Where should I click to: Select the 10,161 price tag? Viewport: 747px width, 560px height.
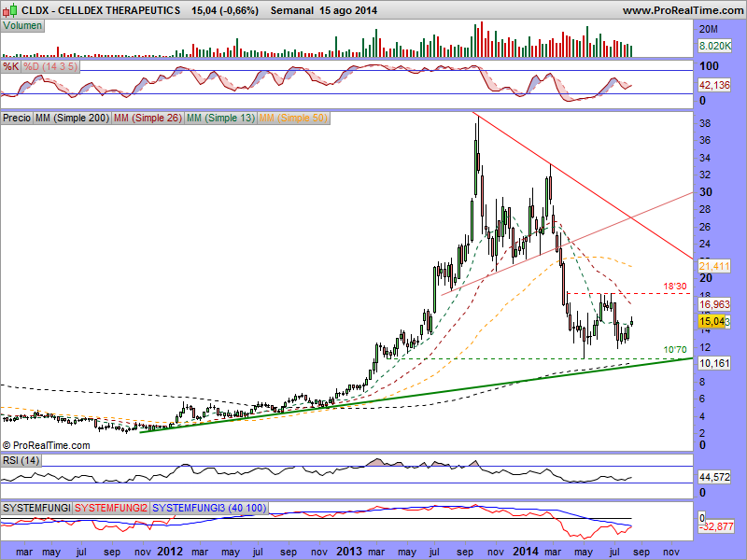pos(714,363)
